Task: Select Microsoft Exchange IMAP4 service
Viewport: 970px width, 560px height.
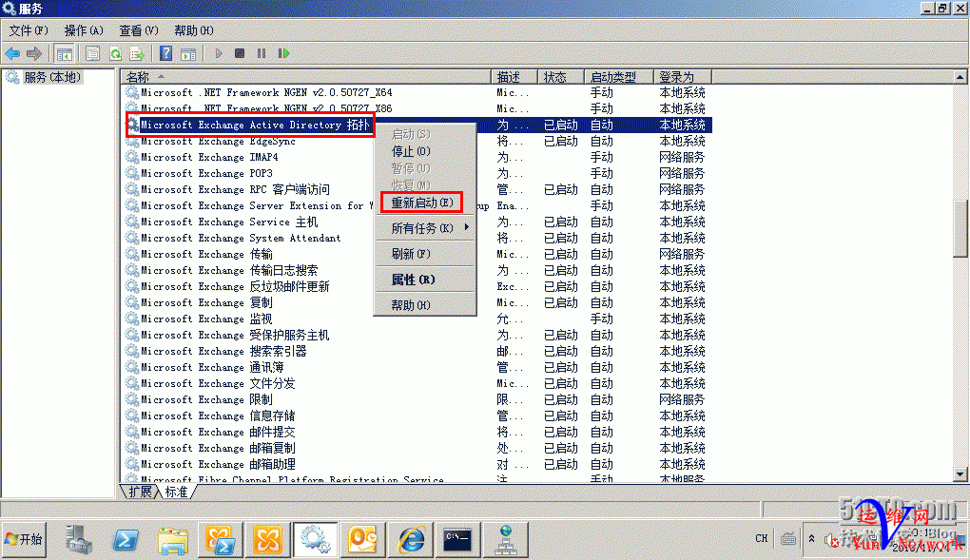Action: pos(209,157)
